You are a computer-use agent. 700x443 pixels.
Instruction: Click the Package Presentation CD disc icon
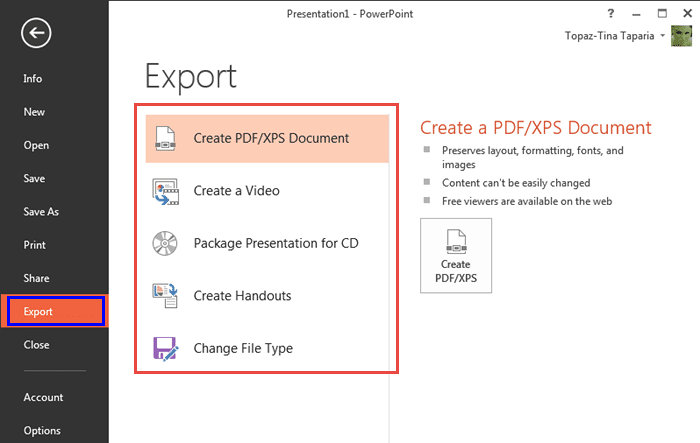[165, 243]
